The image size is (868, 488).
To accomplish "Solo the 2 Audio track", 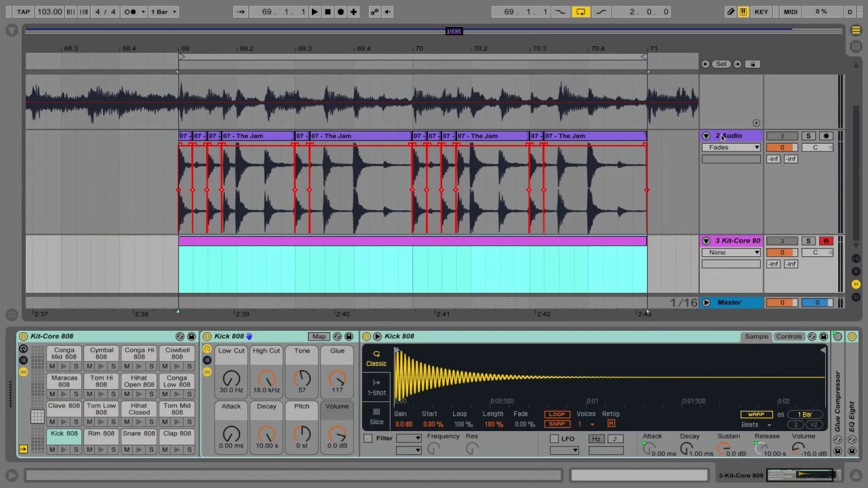I will tap(808, 136).
